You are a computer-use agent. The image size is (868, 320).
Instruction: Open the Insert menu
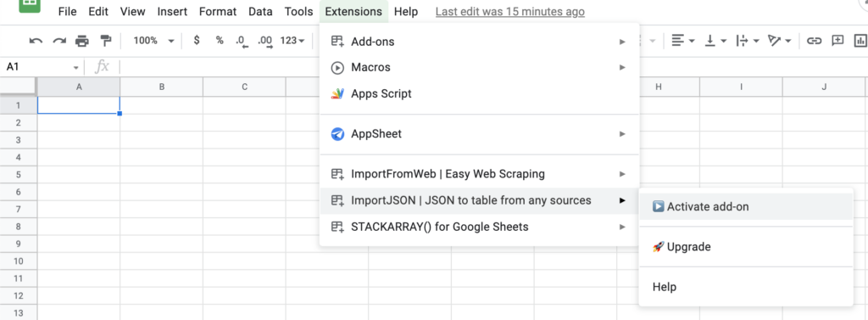tap(172, 12)
